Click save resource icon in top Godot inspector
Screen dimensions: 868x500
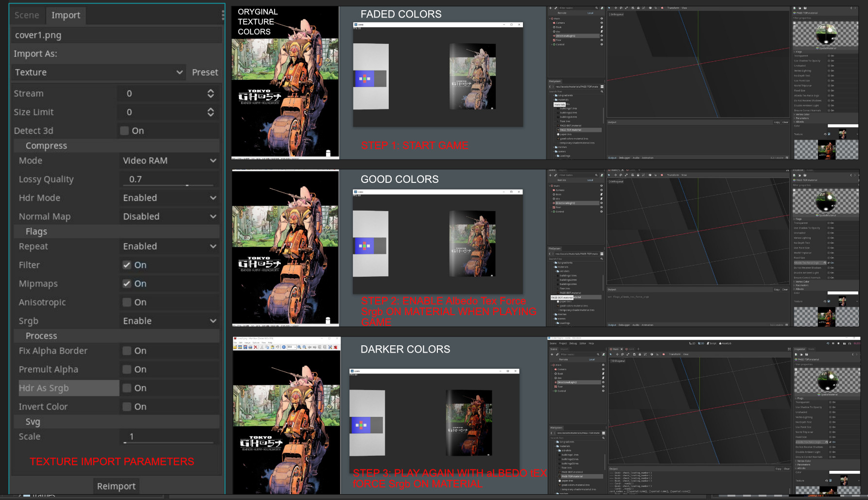coord(805,8)
